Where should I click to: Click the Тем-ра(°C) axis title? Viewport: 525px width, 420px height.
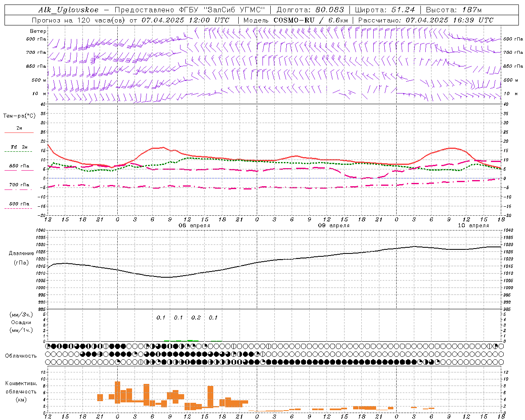[x=19, y=116]
